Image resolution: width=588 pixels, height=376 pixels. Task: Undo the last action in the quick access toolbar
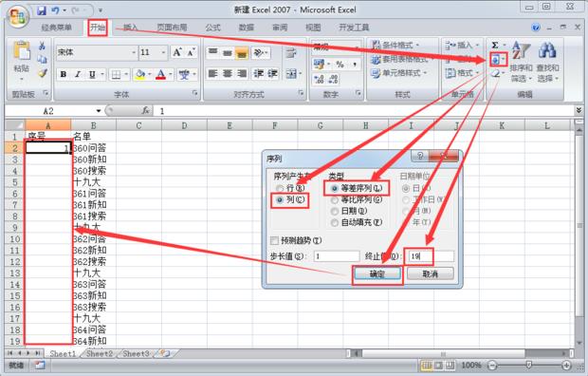point(56,10)
